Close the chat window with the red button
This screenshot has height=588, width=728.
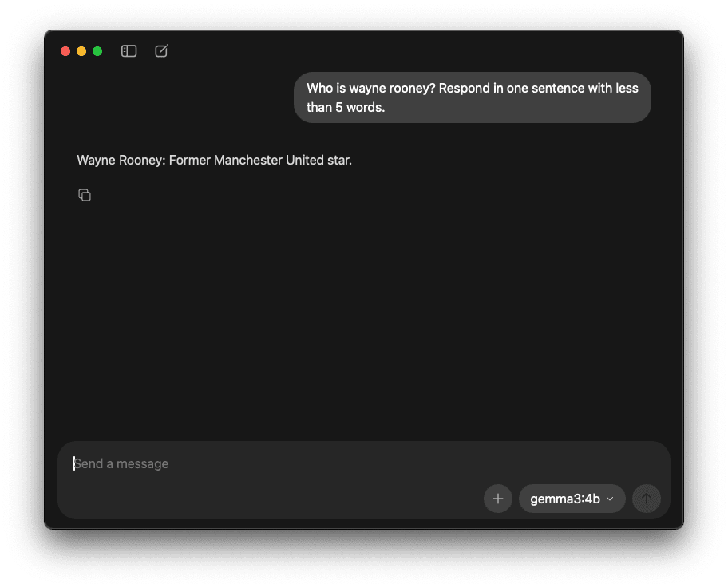tap(65, 51)
